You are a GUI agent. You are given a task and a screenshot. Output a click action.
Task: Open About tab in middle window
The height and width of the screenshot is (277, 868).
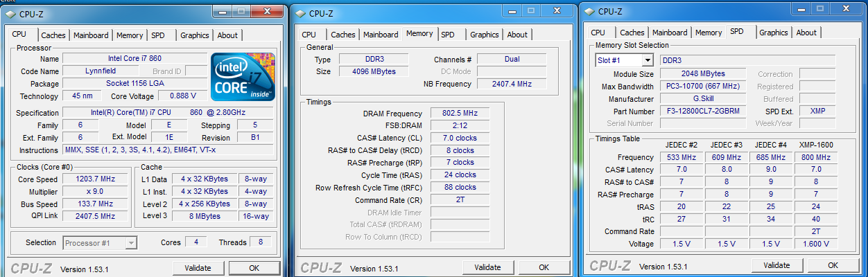[x=517, y=35]
